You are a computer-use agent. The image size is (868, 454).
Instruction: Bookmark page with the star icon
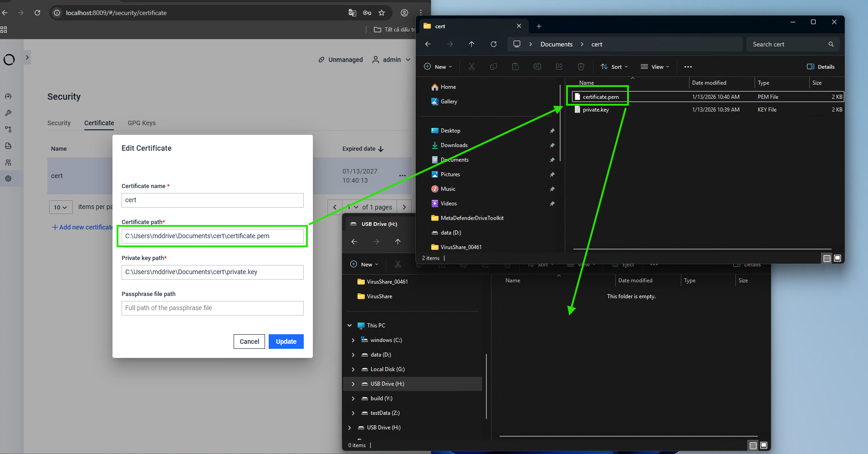[382, 13]
